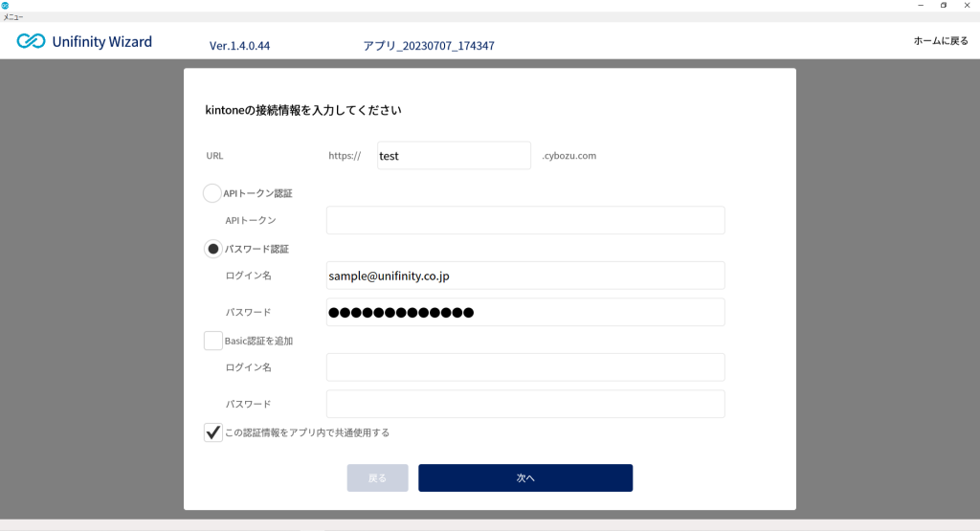Click the Basic認証 パスワード field
Screen dimensions: 980x531
point(525,404)
